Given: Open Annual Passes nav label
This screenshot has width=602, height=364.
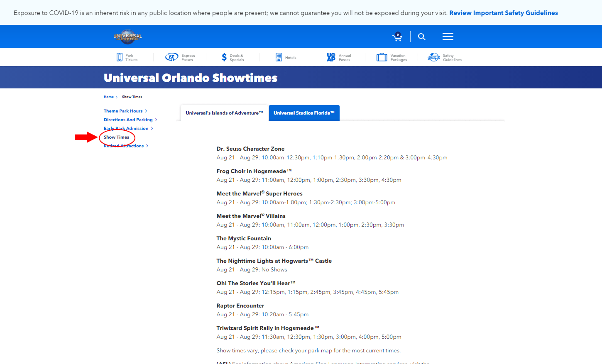Looking at the screenshot, I should point(345,58).
